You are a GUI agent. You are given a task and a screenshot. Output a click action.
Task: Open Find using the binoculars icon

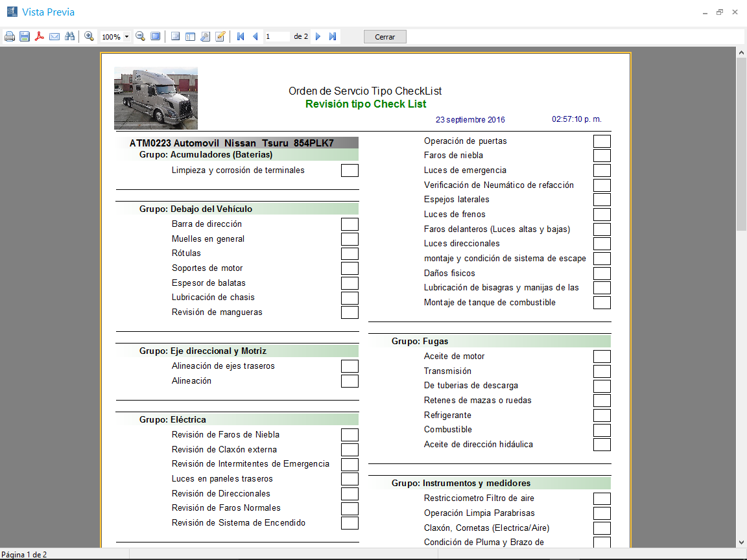coord(69,36)
